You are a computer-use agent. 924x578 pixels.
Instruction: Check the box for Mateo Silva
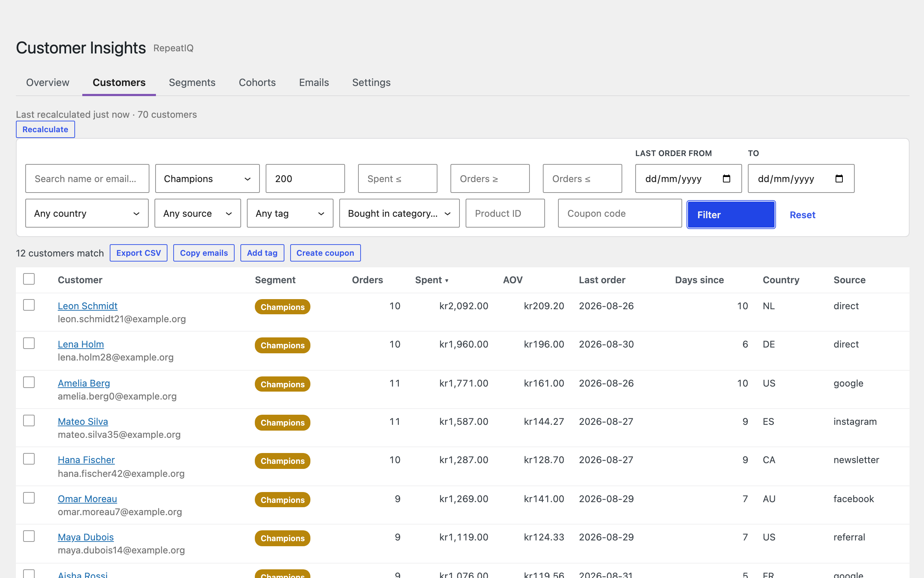[29, 420]
